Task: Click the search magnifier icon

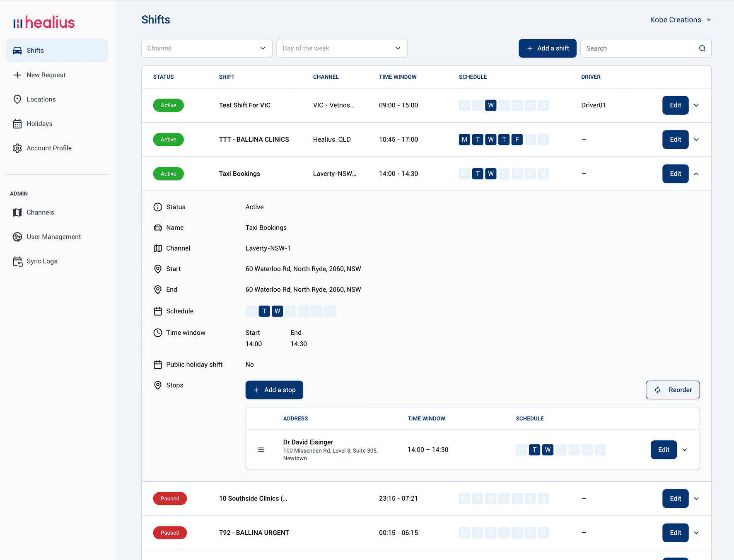Action: tap(702, 48)
